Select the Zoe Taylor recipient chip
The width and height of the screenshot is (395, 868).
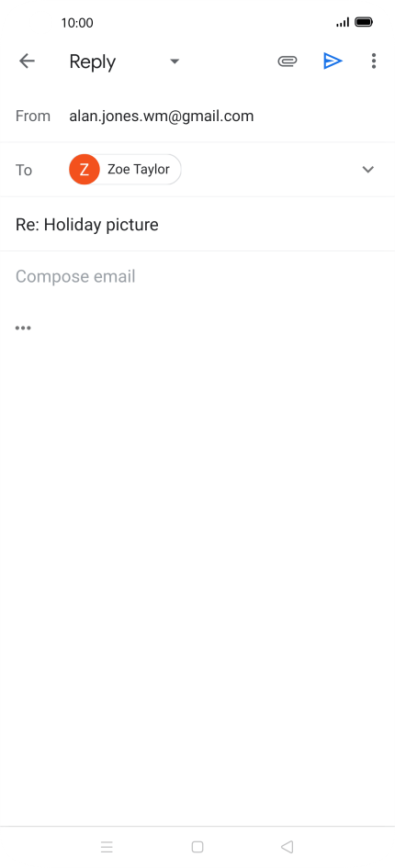pyautogui.click(x=125, y=170)
